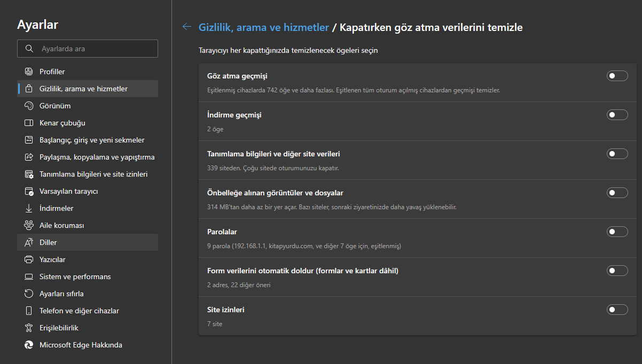This screenshot has height=364, width=642.
Task: Select Ayarları sıfırla in the sidebar
Action: tap(61, 294)
